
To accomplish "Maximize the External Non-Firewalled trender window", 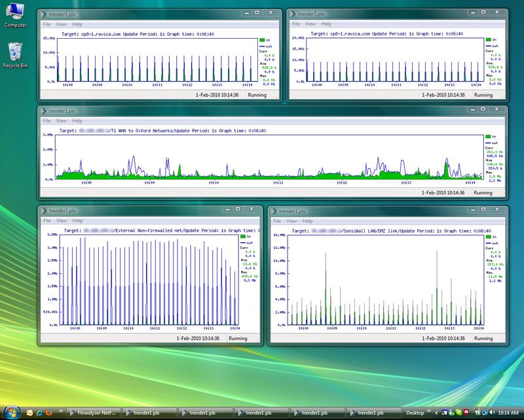I will point(238,209).
